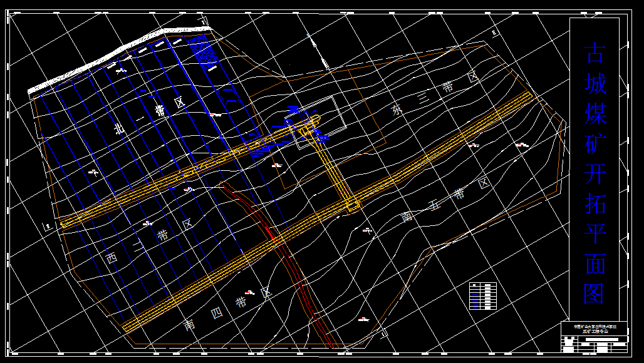This screenshot has height=363, width=644.
Task: Click the 区 character of the 北一带区 label
Action: coord(179,103)
